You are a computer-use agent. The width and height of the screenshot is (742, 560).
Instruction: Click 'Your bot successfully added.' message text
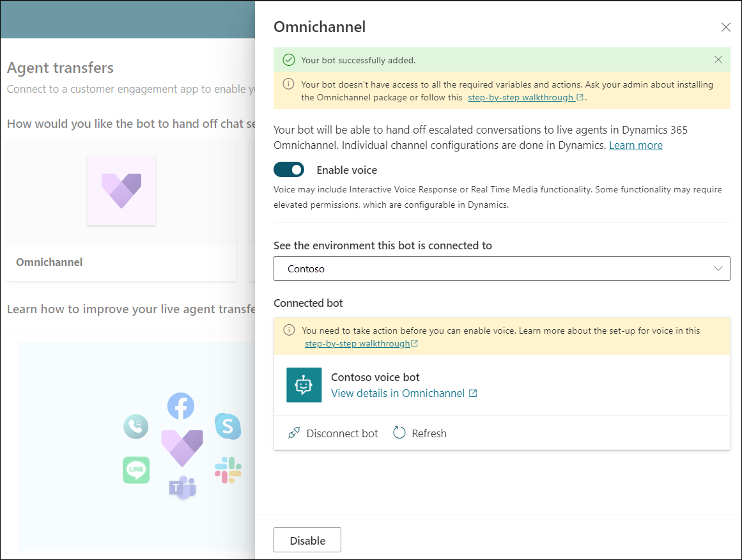[x=359, y=60]
